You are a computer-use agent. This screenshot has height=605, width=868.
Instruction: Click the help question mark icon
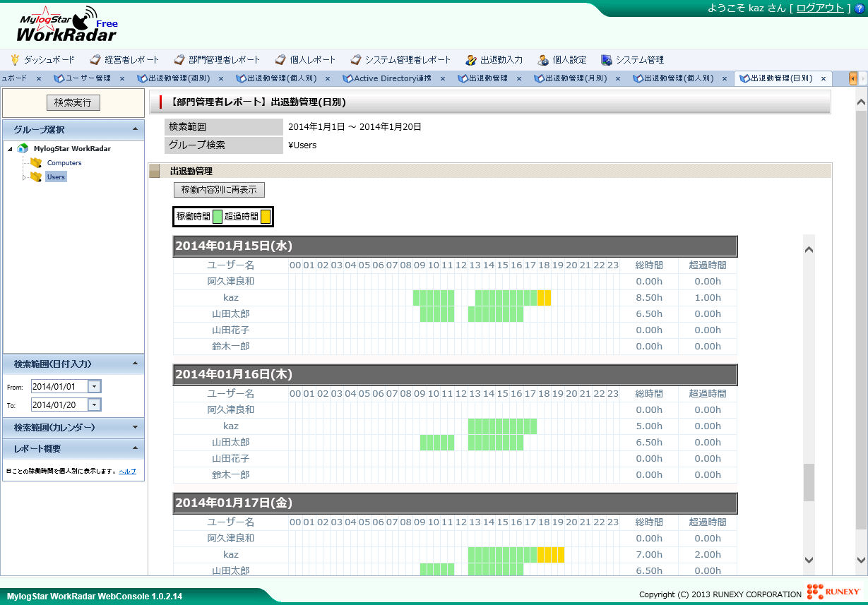pos(860,8)
